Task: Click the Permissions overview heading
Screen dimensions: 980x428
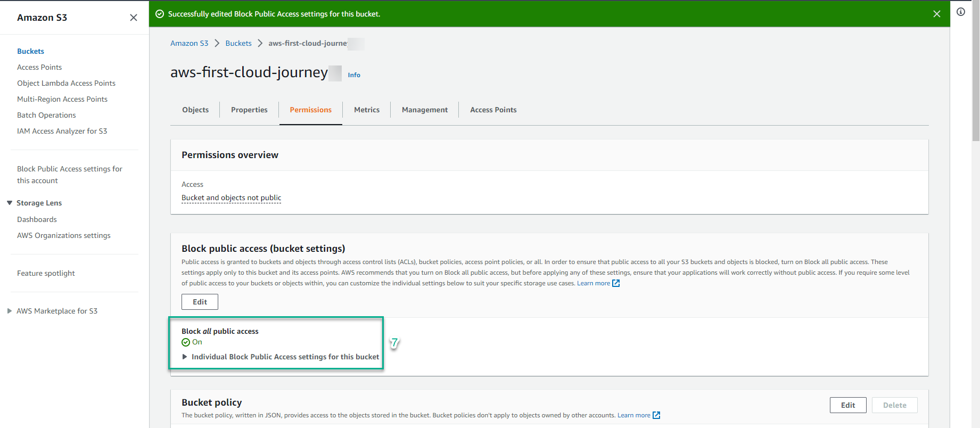Action: tap(230, 155)
